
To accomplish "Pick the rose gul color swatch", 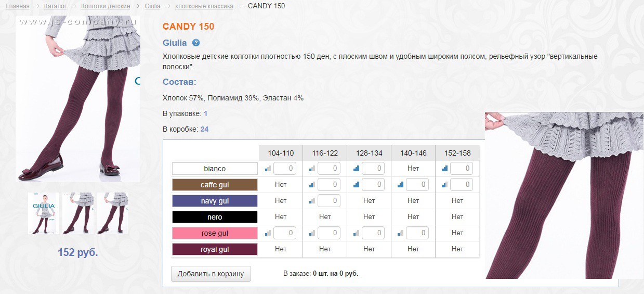I will pyautogui.click(x=215, y=234).
